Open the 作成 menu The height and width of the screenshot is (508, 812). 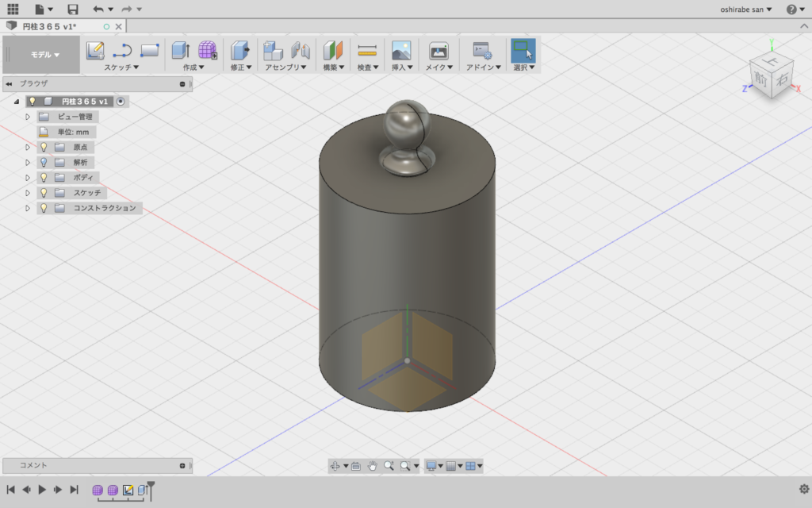[193, 67]
